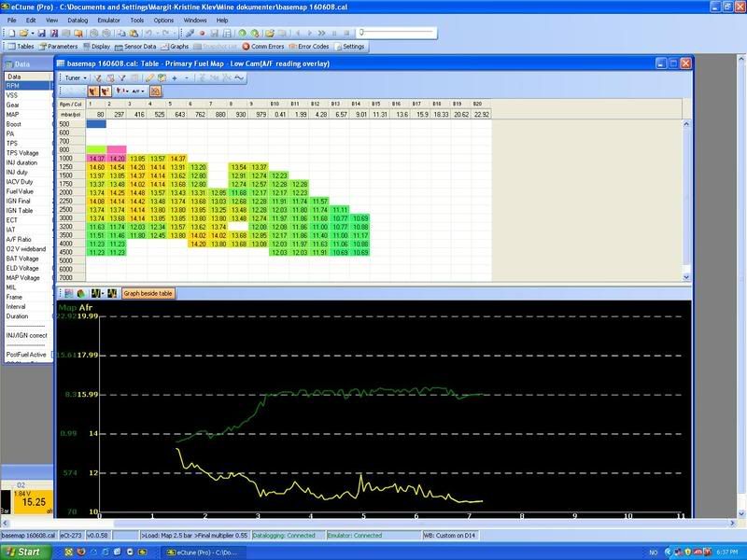This screenshot has width=747, height=560.
Task: Show Comm Errors
Action: click(x=263, y=47)
